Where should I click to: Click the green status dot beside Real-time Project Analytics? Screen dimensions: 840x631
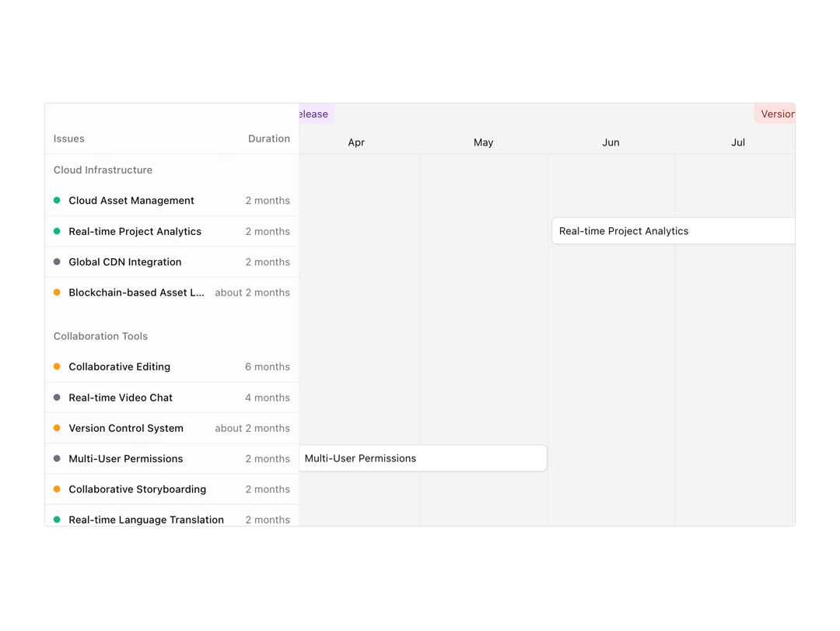coord(57,231)
